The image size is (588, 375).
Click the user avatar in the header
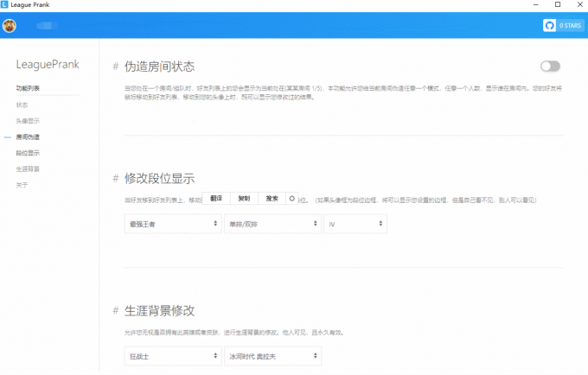point(10,26)
